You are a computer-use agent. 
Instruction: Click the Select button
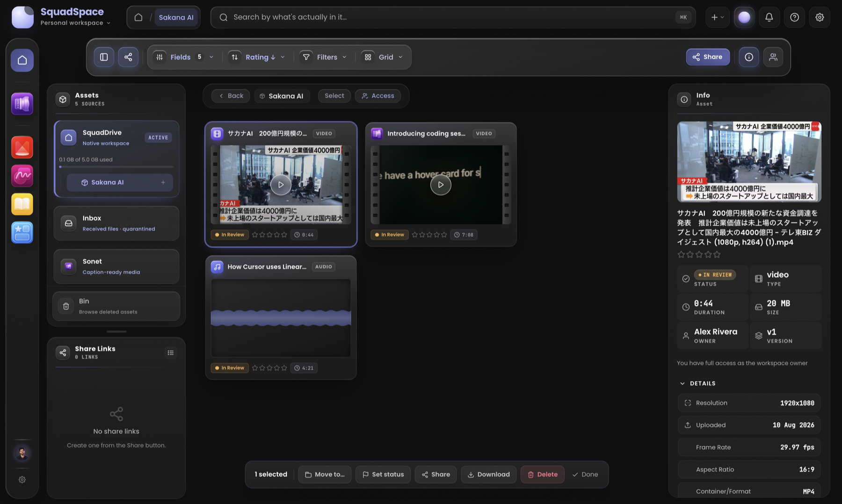click(x=334, y=96)
